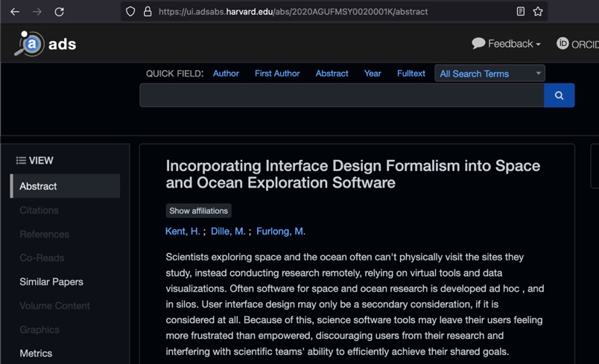
Task: Open the Similar Papers view
Action: (x=51, y=281)
